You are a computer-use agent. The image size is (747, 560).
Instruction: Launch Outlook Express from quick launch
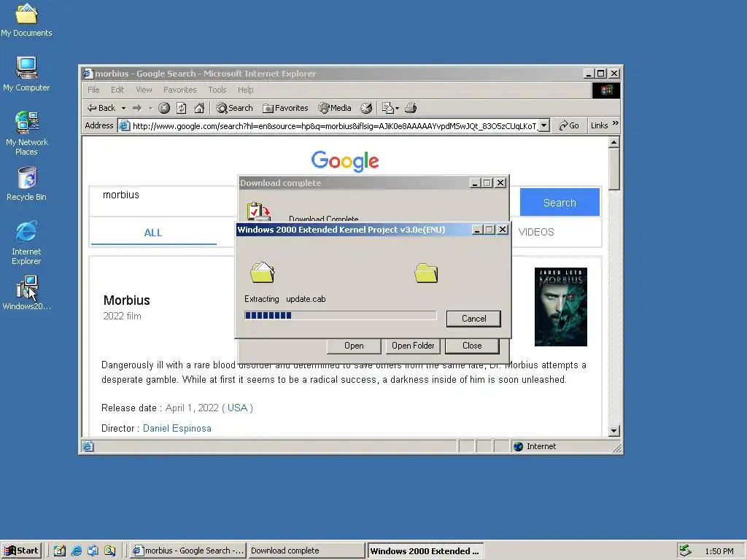(x=93, y=551)
